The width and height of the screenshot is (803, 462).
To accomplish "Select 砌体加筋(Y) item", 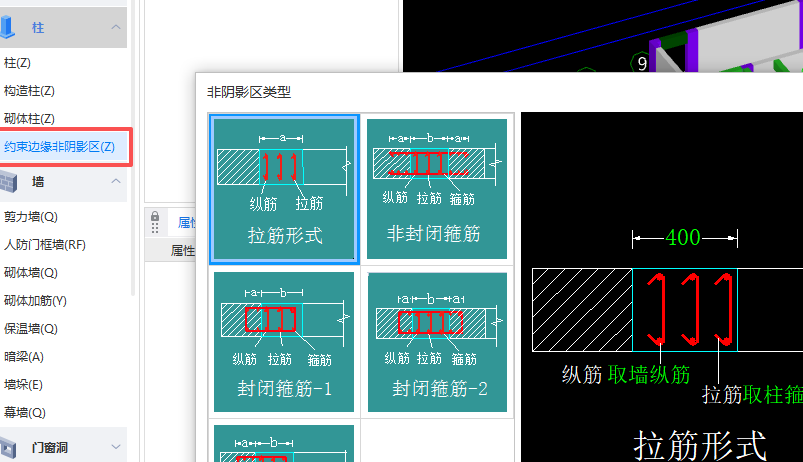I will click(x=35, y=301).
